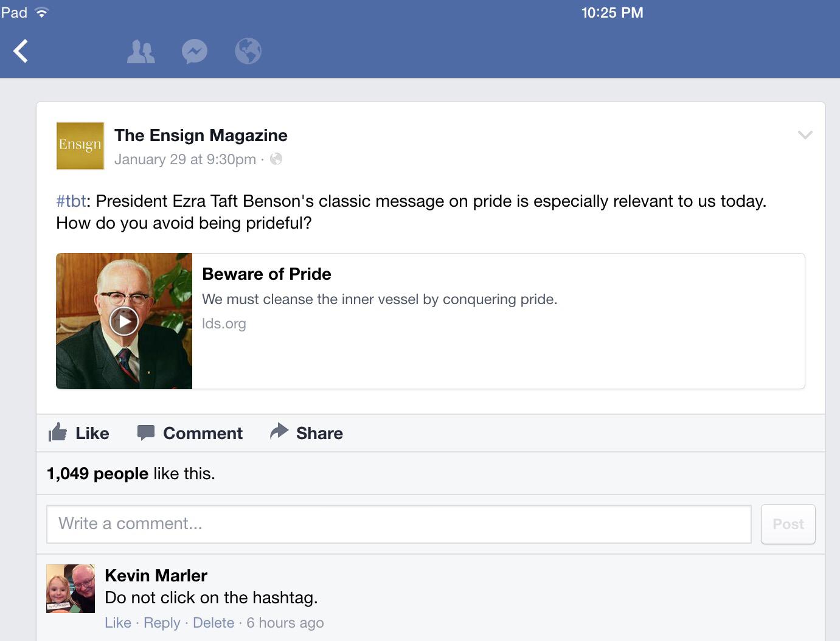Open The Ensign Magazine page name

click(x=201, y=135)
